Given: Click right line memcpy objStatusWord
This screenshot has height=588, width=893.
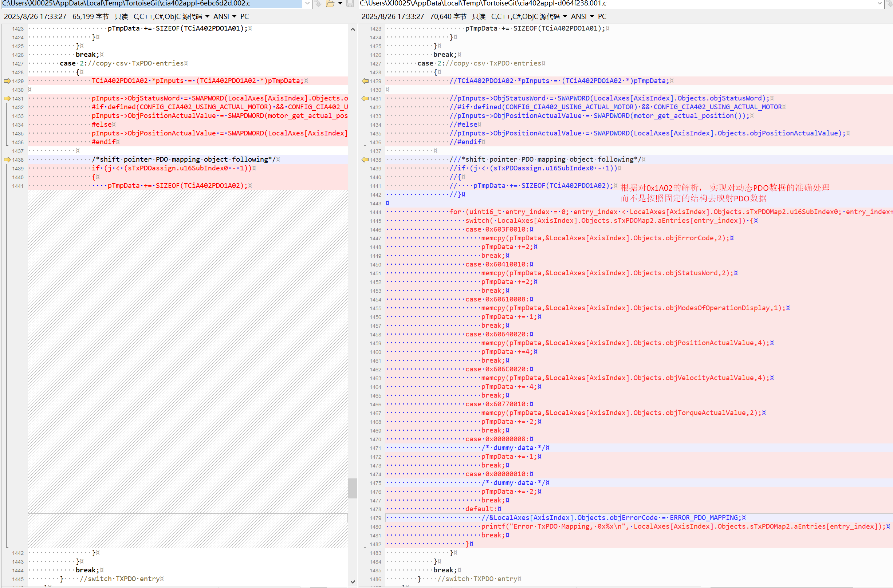Looking at the screenshot, I should [607, 273].
